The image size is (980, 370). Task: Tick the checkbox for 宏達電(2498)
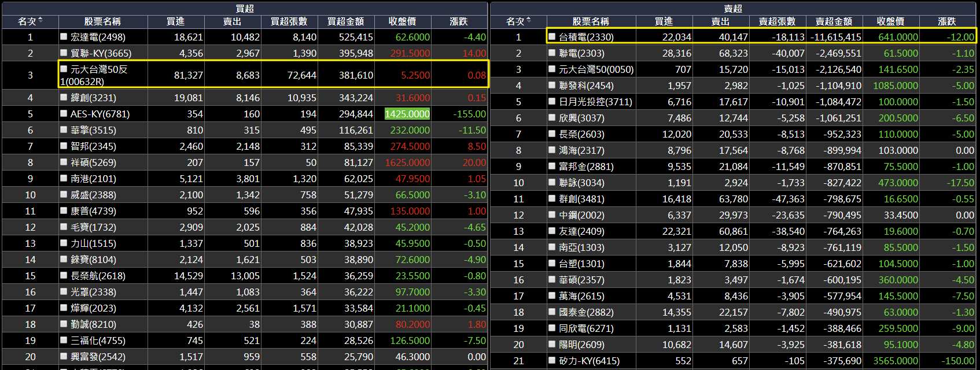64,36
